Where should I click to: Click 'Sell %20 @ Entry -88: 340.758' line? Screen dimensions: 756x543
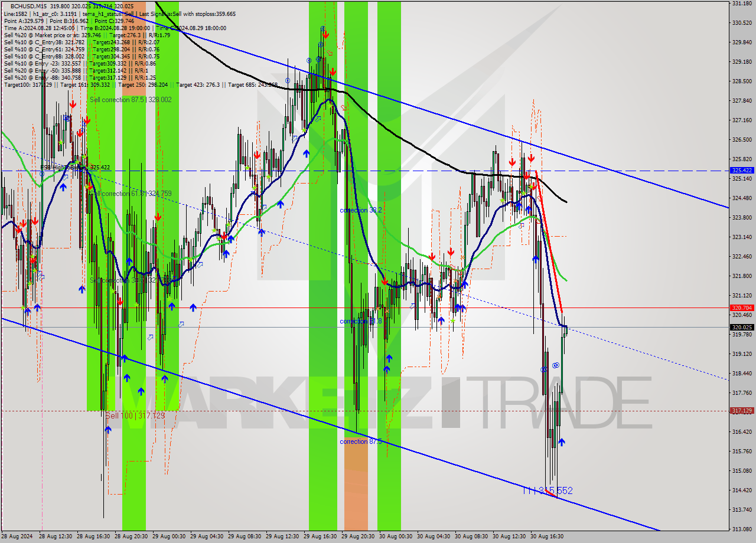click(x=80, y=77)
